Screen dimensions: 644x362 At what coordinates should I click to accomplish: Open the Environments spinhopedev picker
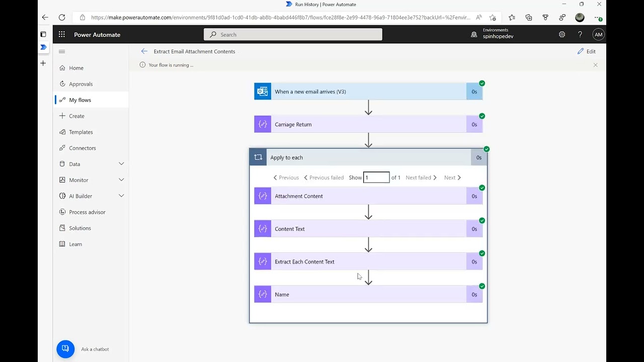coord(493,34)
